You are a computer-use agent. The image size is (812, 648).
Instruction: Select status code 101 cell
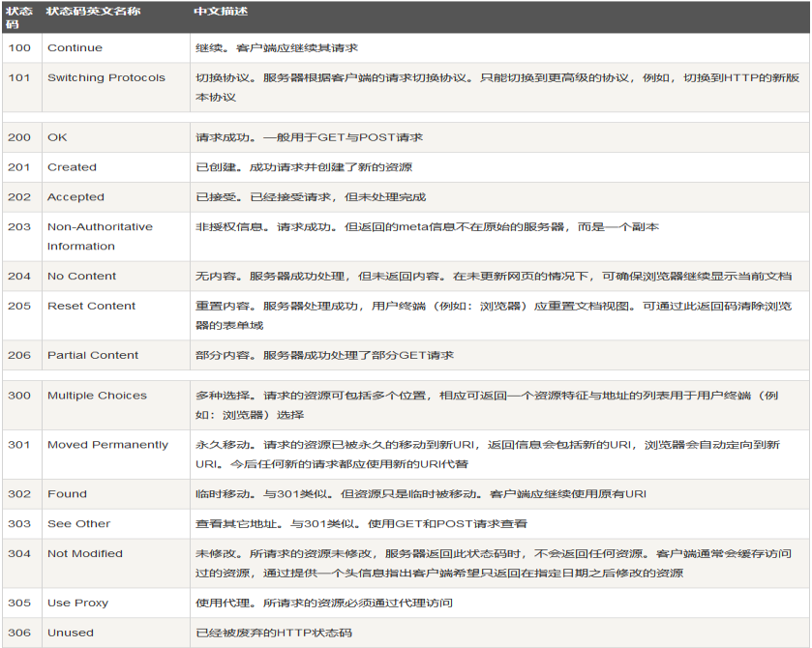(21, 87)
